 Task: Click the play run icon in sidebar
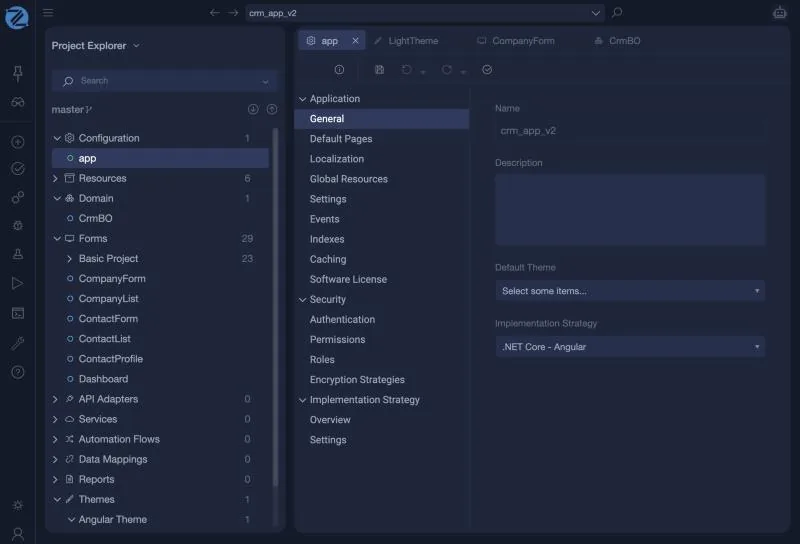[x=18, y=283]
